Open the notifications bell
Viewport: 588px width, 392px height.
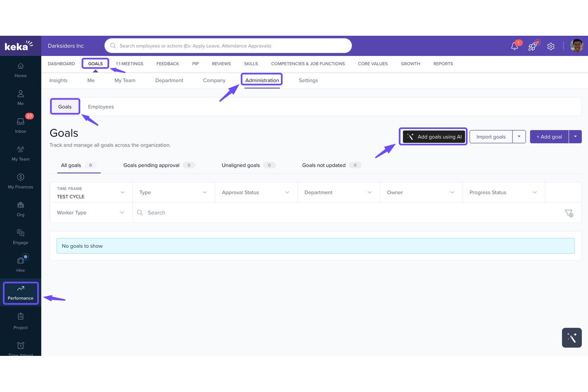[x=514, y=46]
